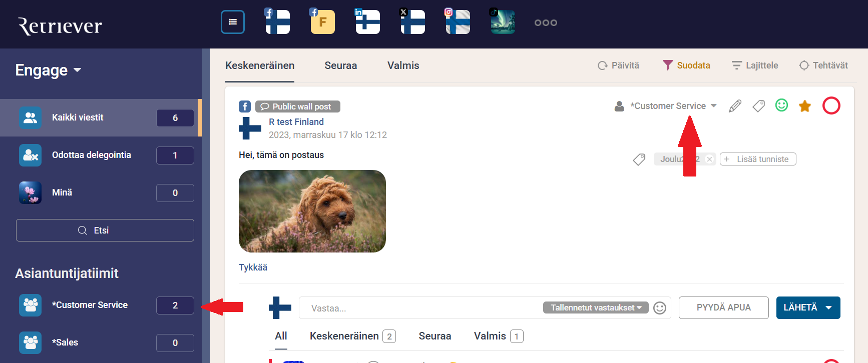Click the Finland flag avatar beside reply box

280,307
